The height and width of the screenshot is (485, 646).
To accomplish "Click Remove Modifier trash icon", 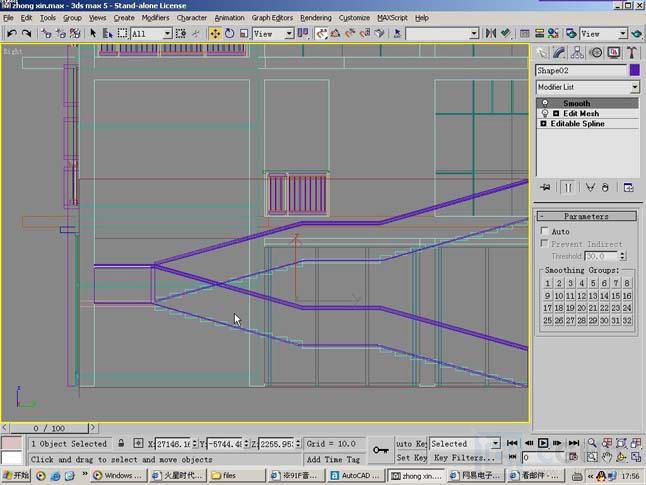I will pyautogui.click(x=605, y=187).
